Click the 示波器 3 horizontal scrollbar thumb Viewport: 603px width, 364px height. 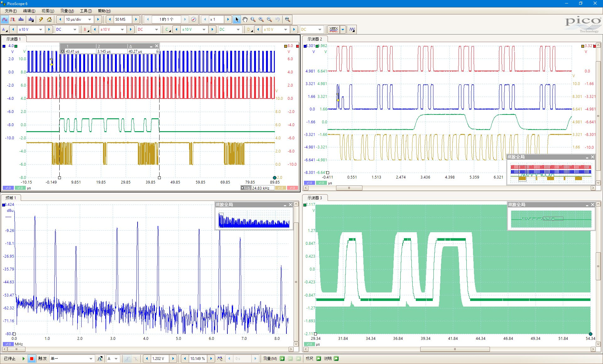454,349
